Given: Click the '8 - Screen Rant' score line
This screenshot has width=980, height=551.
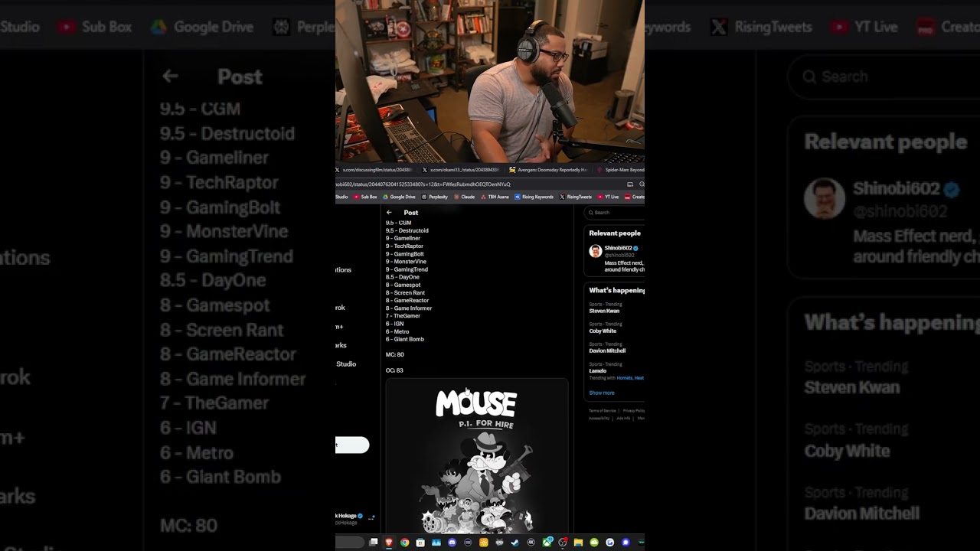Looking at the screenshot, I should [405, 293].
